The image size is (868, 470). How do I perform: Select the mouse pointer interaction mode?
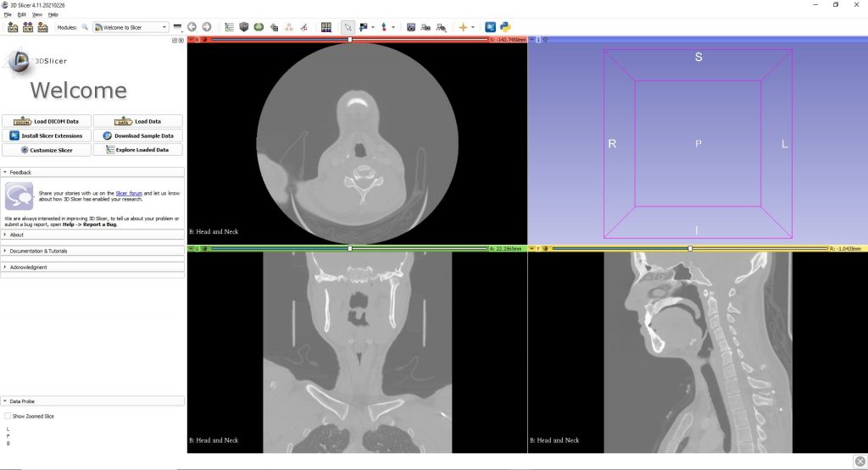347,27
